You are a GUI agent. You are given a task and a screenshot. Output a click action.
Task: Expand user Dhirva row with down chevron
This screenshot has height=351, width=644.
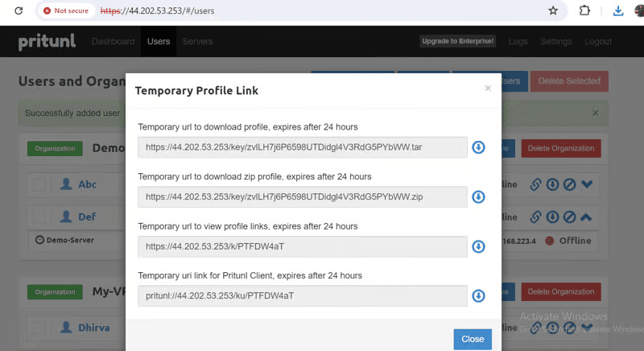point(587,328)
